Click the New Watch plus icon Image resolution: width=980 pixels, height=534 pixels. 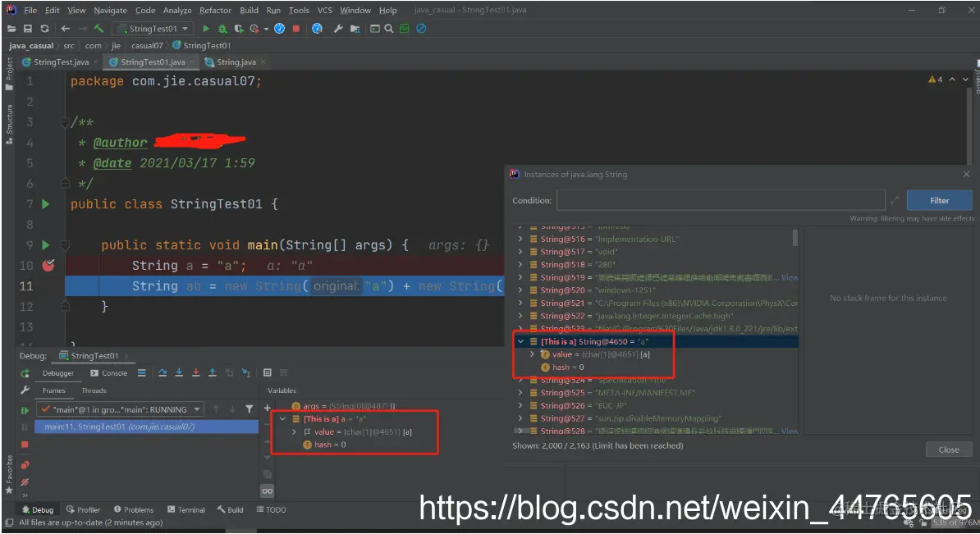[268, 408]
